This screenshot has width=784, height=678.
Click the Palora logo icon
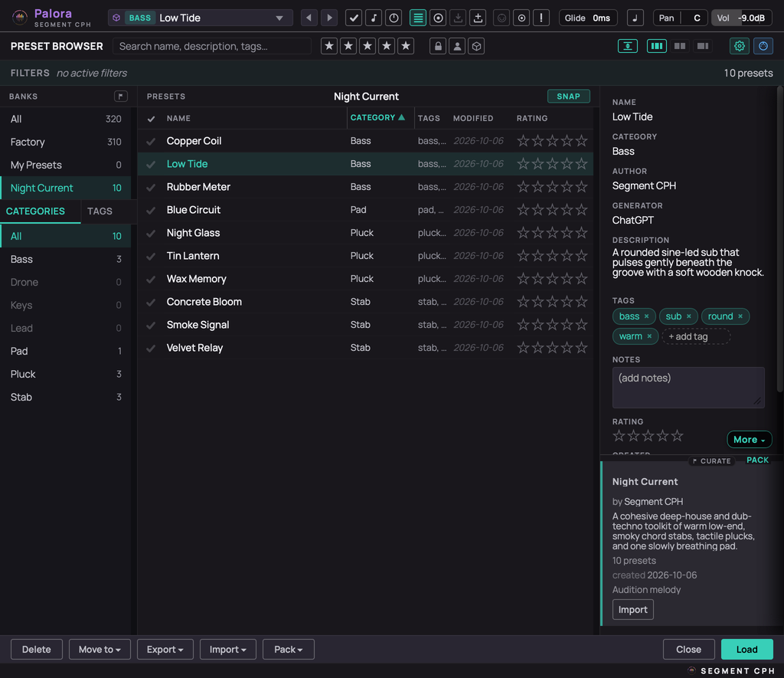19,18
